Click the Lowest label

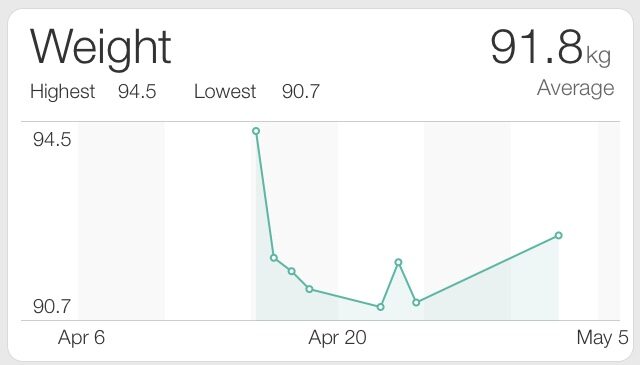[x=225, y=91]
